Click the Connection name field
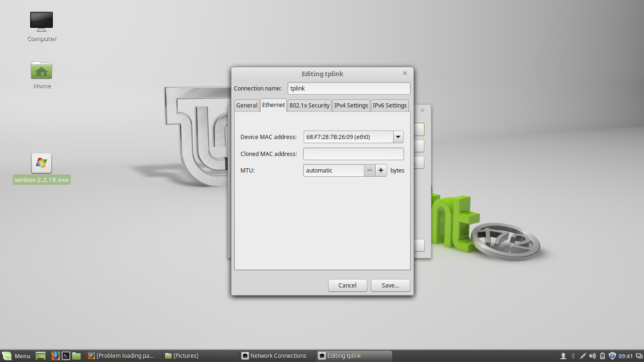Image resolution: width=644 pixels, height=362 pixels. tap(349, 88)
